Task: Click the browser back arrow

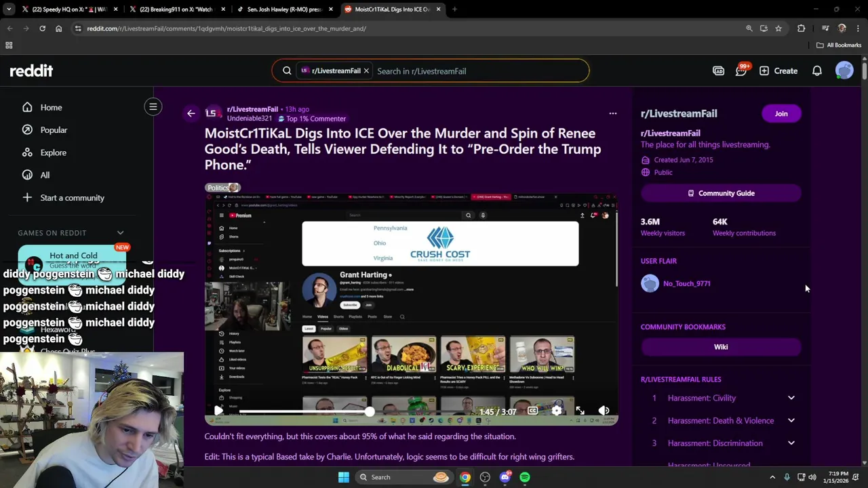Action: [x=9, y=28]
